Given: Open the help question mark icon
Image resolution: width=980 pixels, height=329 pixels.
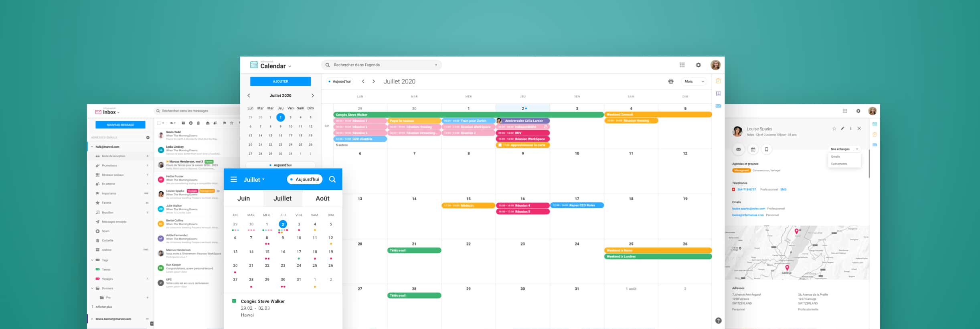Looking at the screenshot, I should (718, 321).
